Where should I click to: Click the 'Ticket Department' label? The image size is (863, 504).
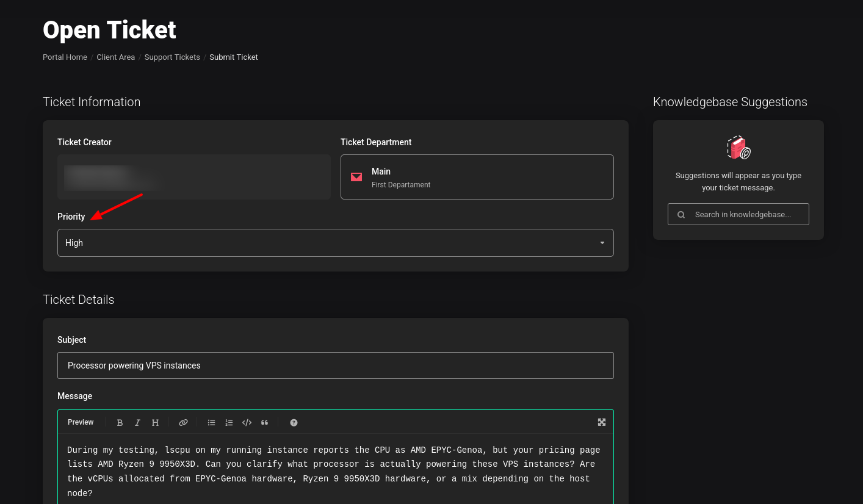pyautogui.click(x=376, y=142)
